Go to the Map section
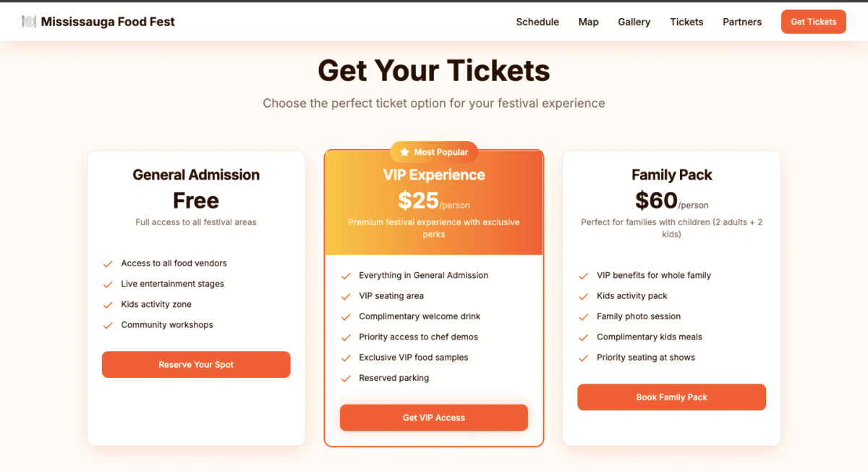The image size is (868, 472). click(589, 22)
